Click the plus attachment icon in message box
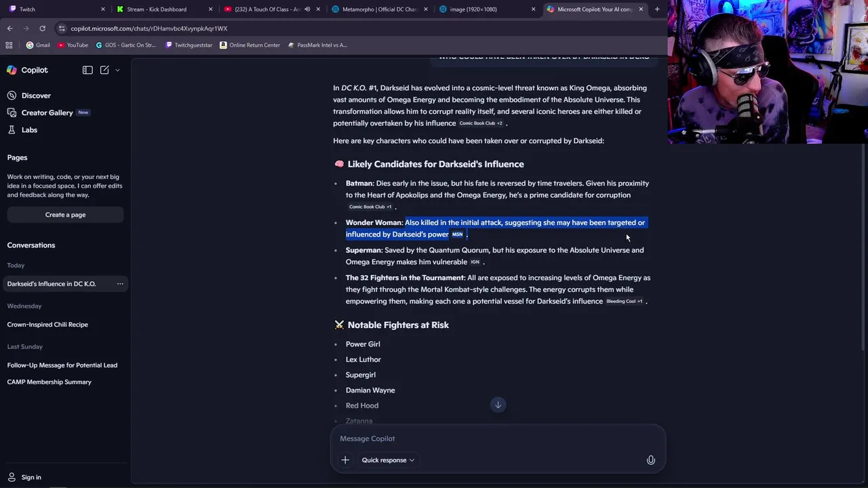868x488 pixels. point(345,460)
